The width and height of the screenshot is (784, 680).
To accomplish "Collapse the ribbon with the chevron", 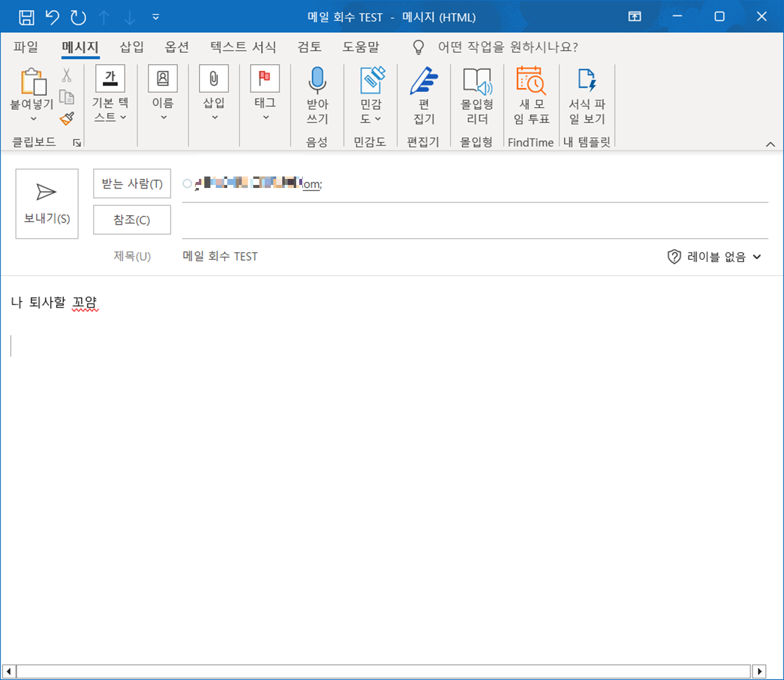I will tap(770, 144).
